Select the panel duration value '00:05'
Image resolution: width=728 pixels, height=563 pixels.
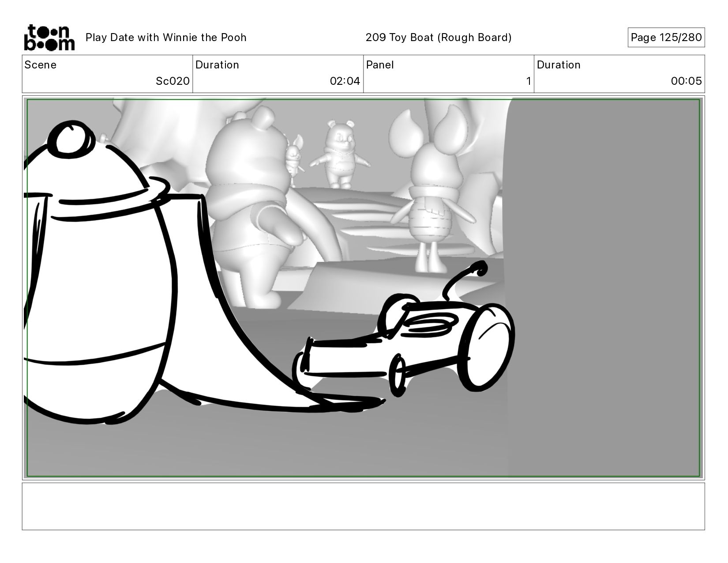(x=687, y=81)
